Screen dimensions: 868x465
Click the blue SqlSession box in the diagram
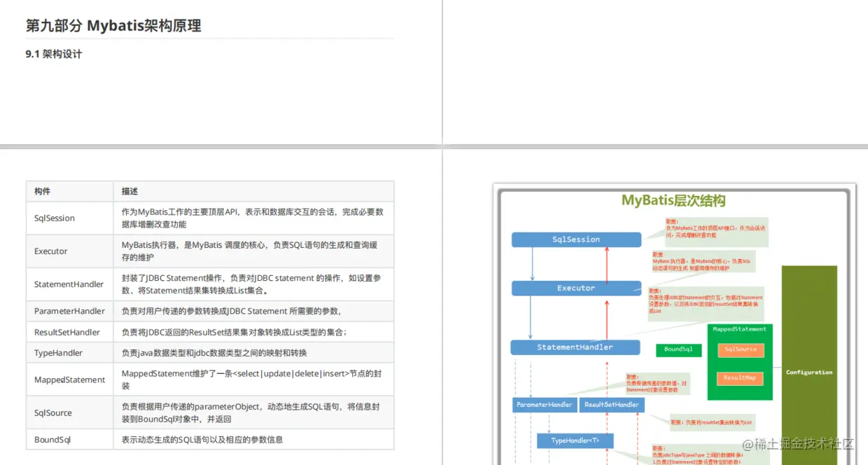(x=576, y=240)
